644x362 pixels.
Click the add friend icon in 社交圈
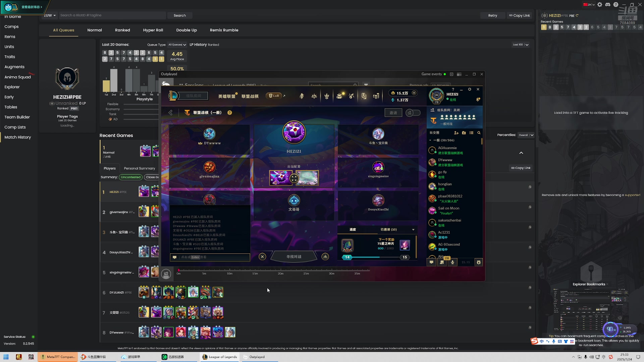click(x=456, y=133)
